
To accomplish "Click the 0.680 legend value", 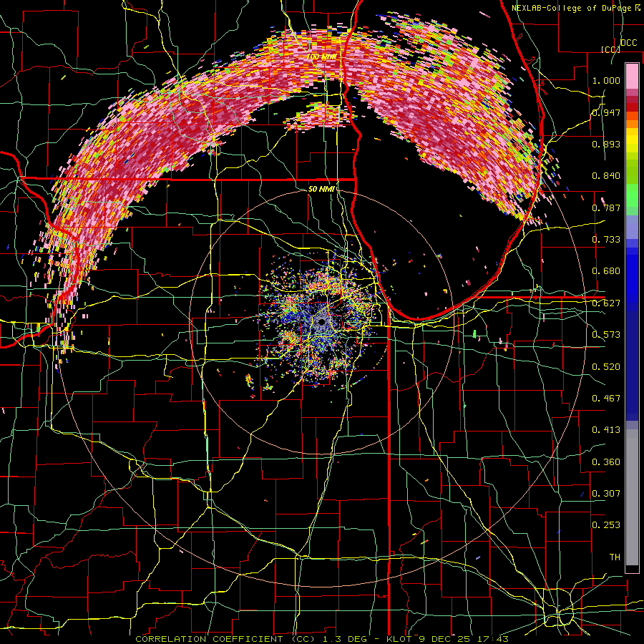I will click(x=606, y=271).
